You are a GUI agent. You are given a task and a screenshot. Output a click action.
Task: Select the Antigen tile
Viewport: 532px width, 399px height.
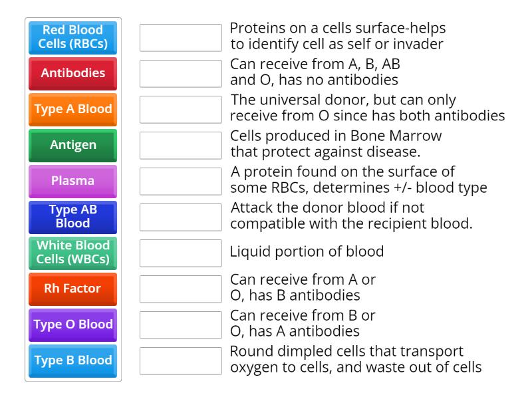point(72,146)
